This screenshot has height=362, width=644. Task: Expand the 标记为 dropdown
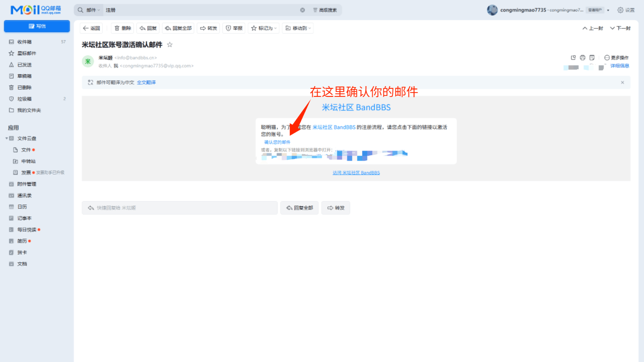(264, 28)
